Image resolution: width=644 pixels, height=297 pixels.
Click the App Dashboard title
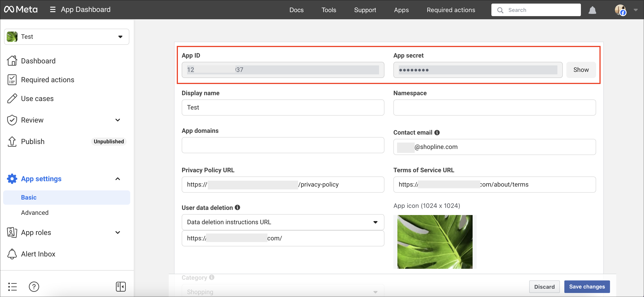point(86,9)
